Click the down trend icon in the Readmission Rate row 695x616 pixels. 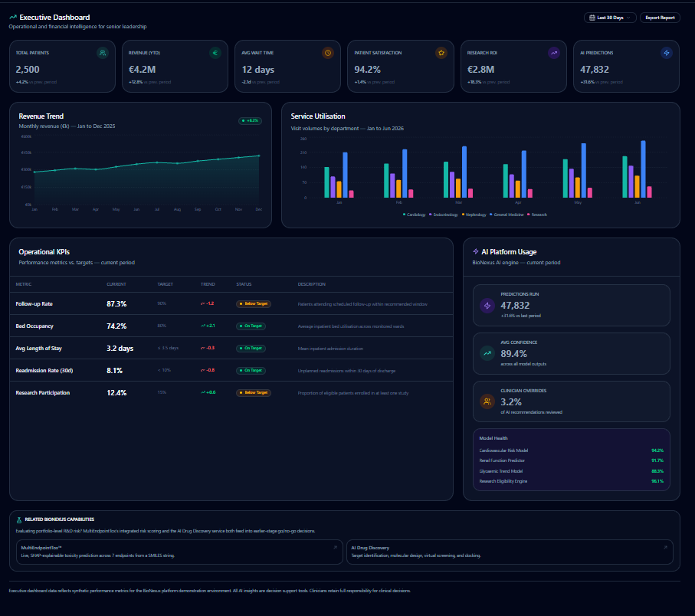pyautogui.click(x=202, y=370)
